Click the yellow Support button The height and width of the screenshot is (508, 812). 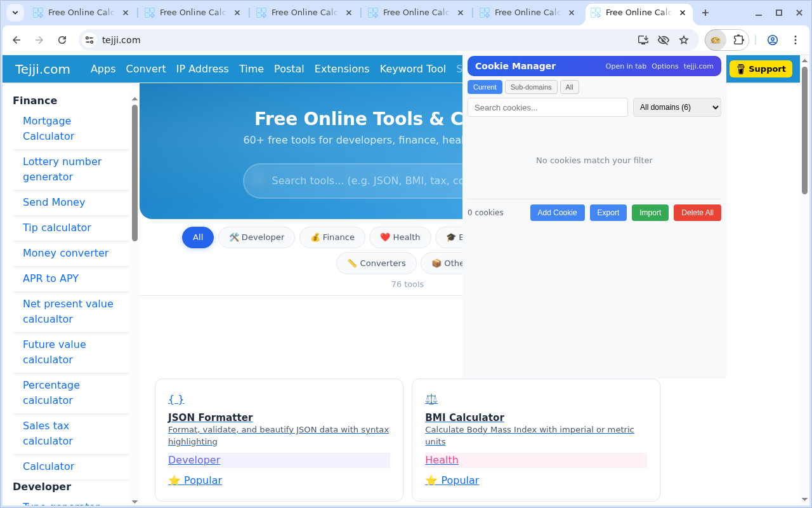761,69
